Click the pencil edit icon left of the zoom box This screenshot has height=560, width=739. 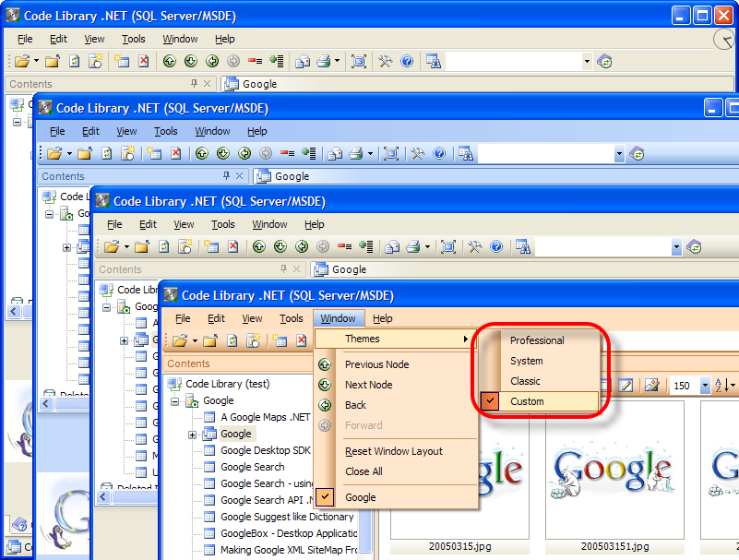[626, 386]
